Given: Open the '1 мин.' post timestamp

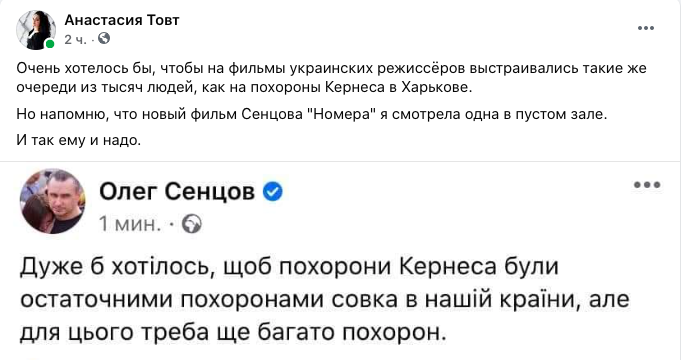Looking at the screenshot, I should [129, 224].
